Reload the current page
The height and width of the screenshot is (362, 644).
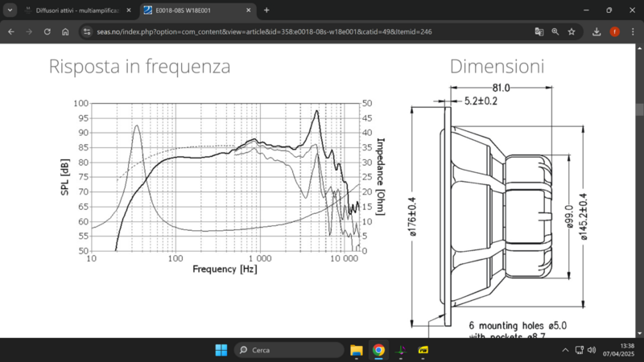(47, 31)
